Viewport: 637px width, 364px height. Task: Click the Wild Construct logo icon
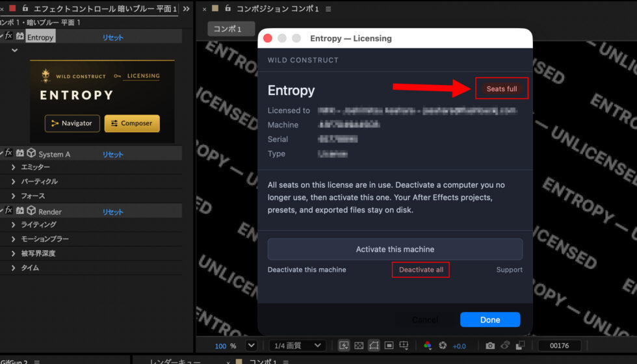(45, 75)
